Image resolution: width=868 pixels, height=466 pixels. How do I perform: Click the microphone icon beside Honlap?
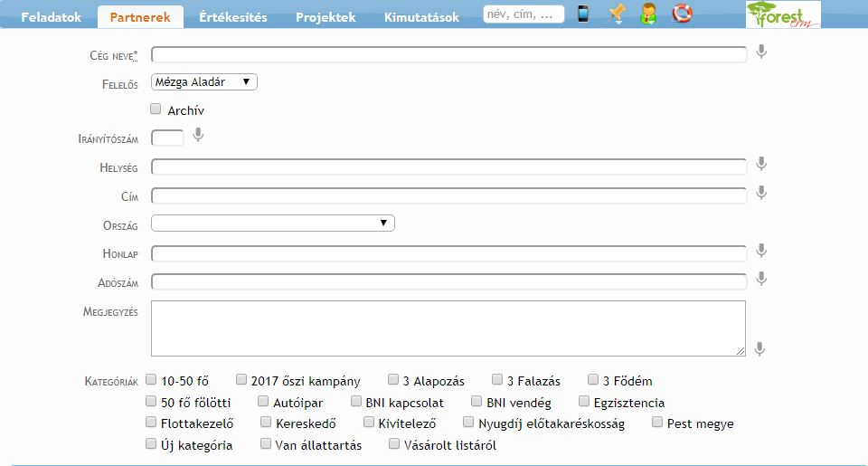click(761, 251)
